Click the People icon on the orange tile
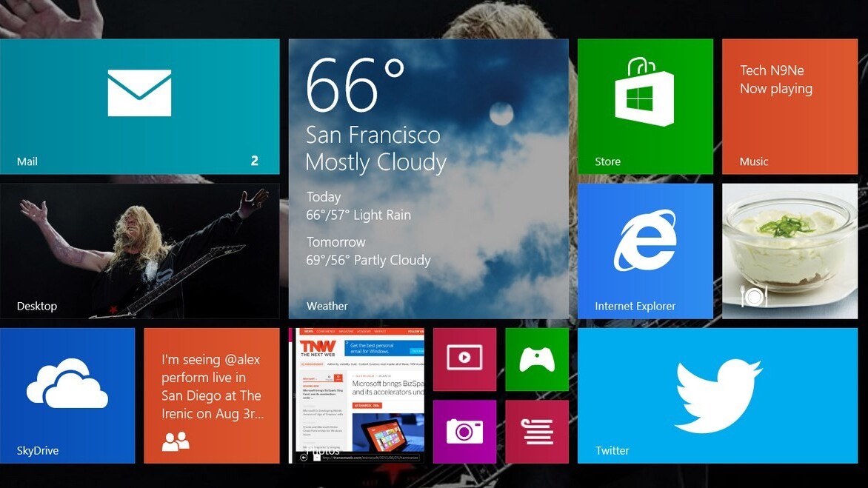The width and height of the screenshot is (868, 488). (x=176, y=442)
